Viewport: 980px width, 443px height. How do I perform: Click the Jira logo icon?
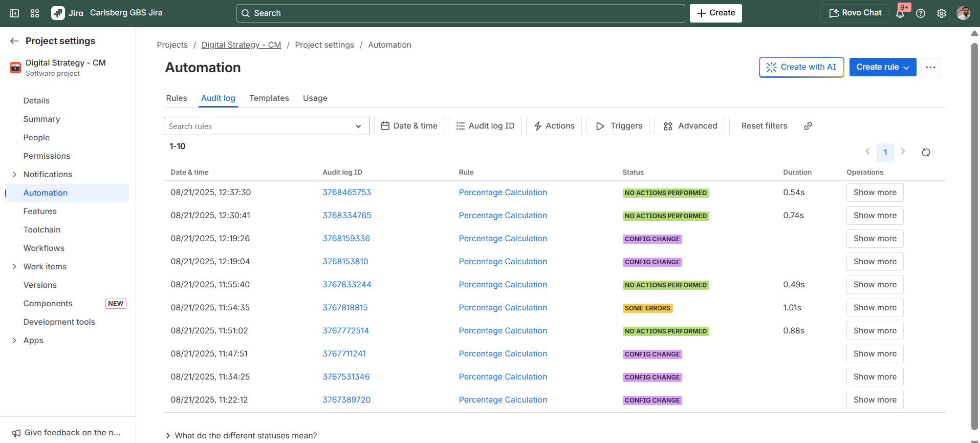(x=58, y=13)
